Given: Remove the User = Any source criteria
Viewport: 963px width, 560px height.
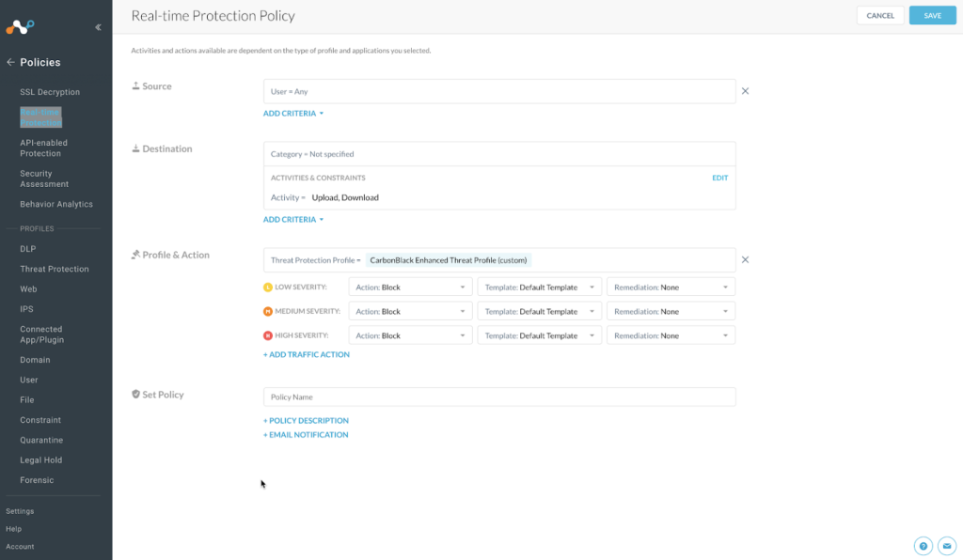Looking at the screenshot, I should pos(745,91).
